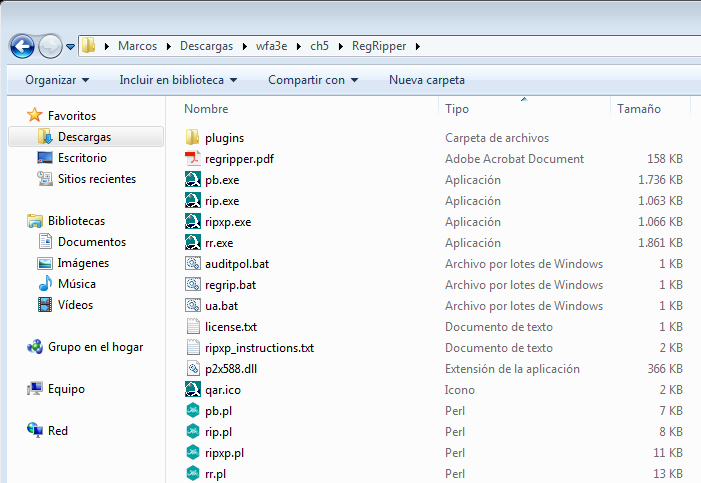Expand the Incluir en biblioteca menu
This screenshot has width=701, height=483.
[x=177, y=80]
